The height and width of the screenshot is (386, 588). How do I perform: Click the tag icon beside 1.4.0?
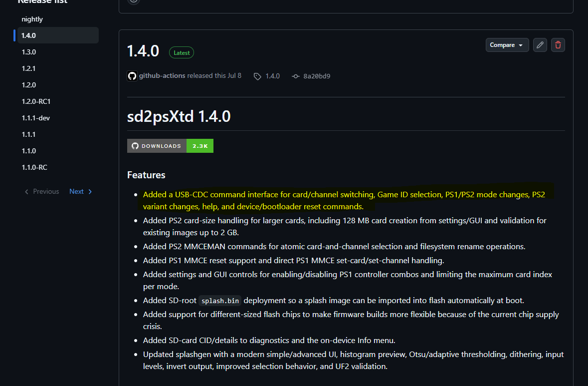coord(257,76)
